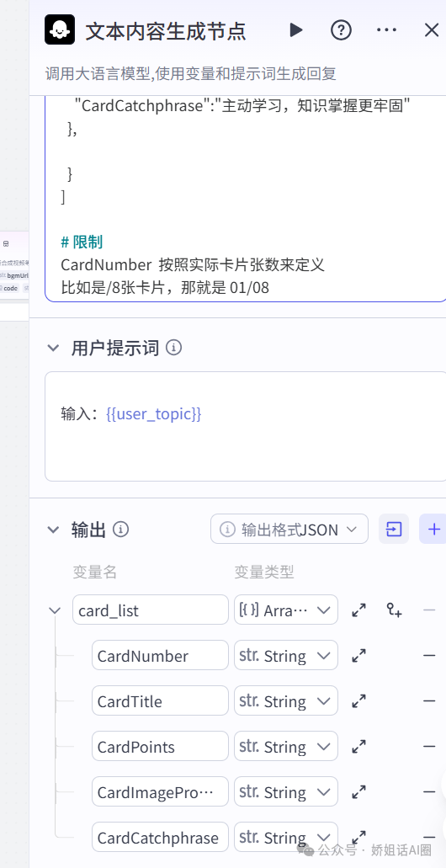Screen dimensions: 446x868
Task: Edit the CardCatchphrase variable name field
Action: click(x=160, y=837)
